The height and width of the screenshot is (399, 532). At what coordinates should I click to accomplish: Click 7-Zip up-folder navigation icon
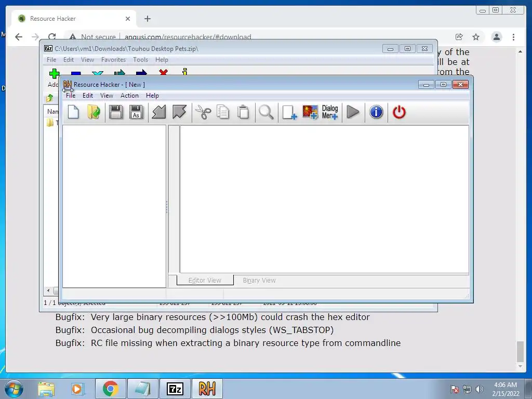(50, 98)
